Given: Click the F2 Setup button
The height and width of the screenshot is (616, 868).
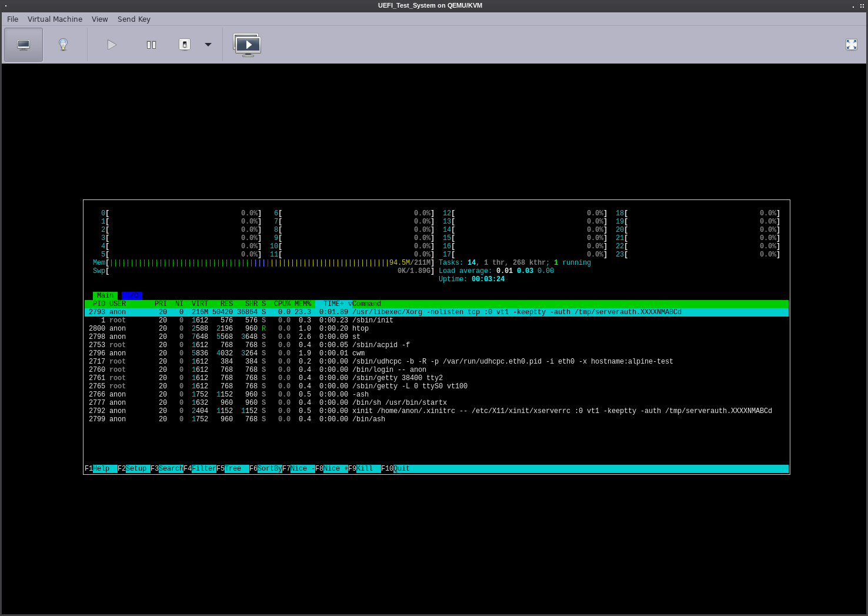Looking at the screenshot, I should [x=134, y=469].
